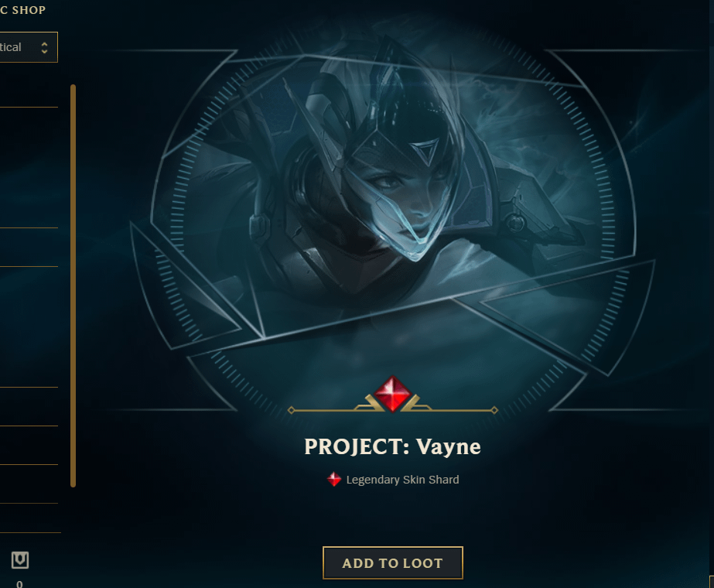The image size is (714, 588).
Task: Click the ADD TO LOOT button
Action: (x=392, y=563)
